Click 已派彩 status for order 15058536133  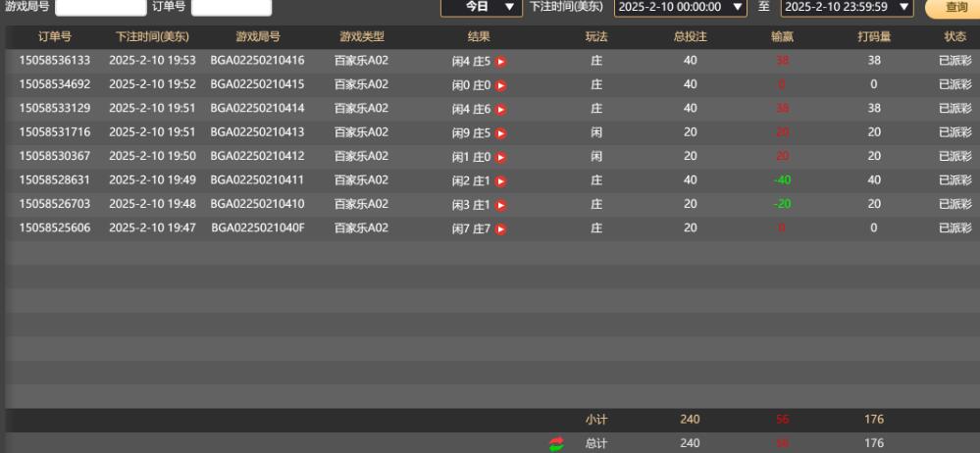tap(955, 61)
